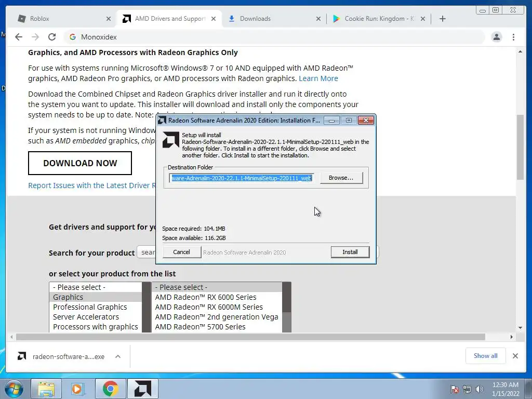Click the Space required: 104.1MB text
The height and width of the screenshot is (399, 532).
(194, 229)
